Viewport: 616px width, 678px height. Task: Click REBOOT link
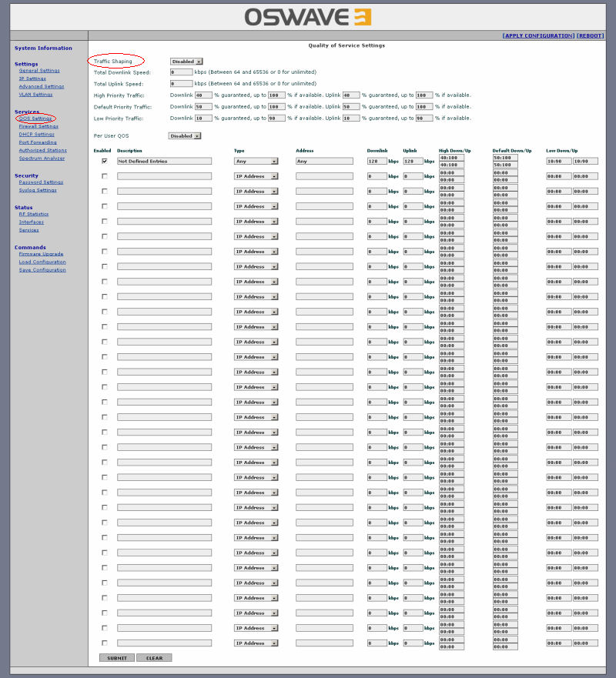point(591,35)
